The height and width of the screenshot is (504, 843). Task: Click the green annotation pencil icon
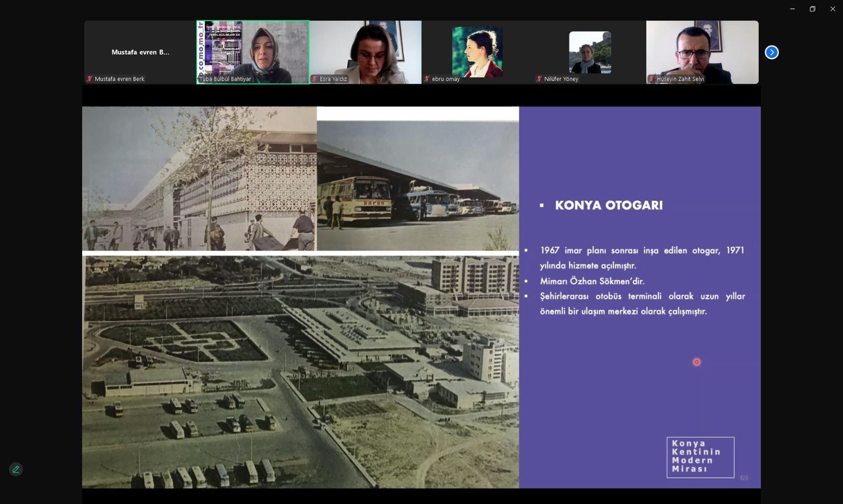(x=16, y=469)
